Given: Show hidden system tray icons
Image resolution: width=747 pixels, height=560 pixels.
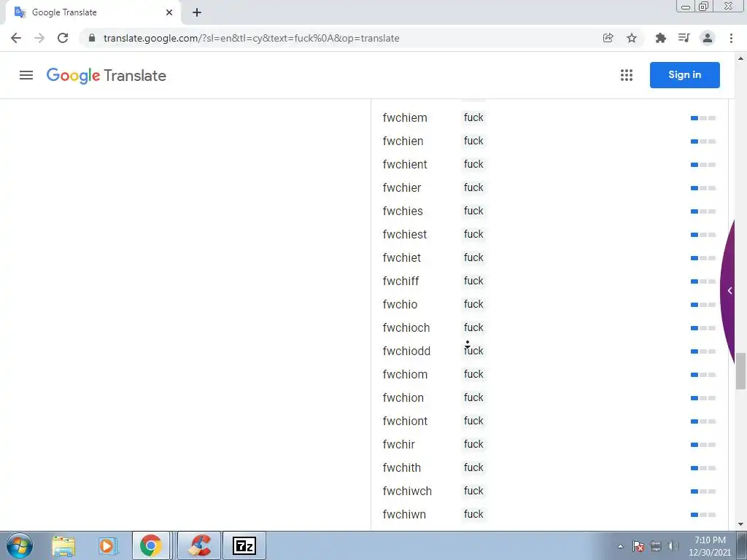Looking at the screenshot, I should coord(620,546).
